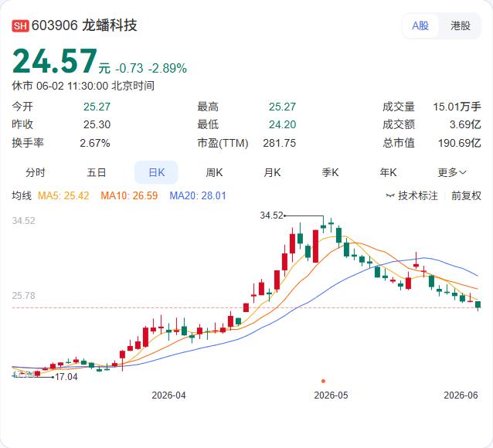Click the 25.78 y-axis price label
The width and height of the screenshot is (493, 448).
(x=24, y=296)
